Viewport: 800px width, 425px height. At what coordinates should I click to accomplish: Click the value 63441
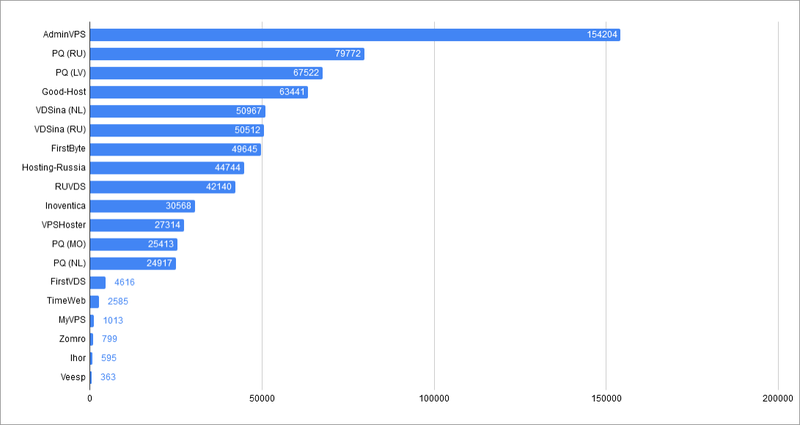click(292, 92)
